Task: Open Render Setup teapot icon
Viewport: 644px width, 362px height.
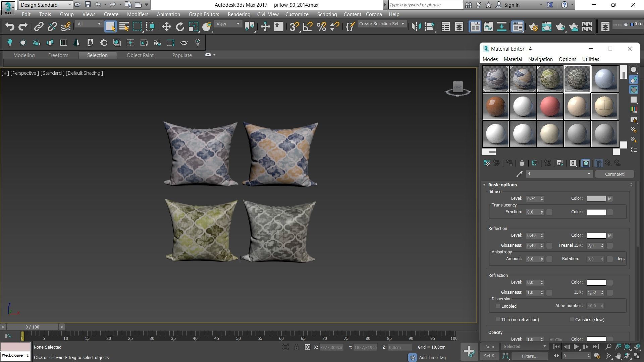Action: tap(533, 27)
